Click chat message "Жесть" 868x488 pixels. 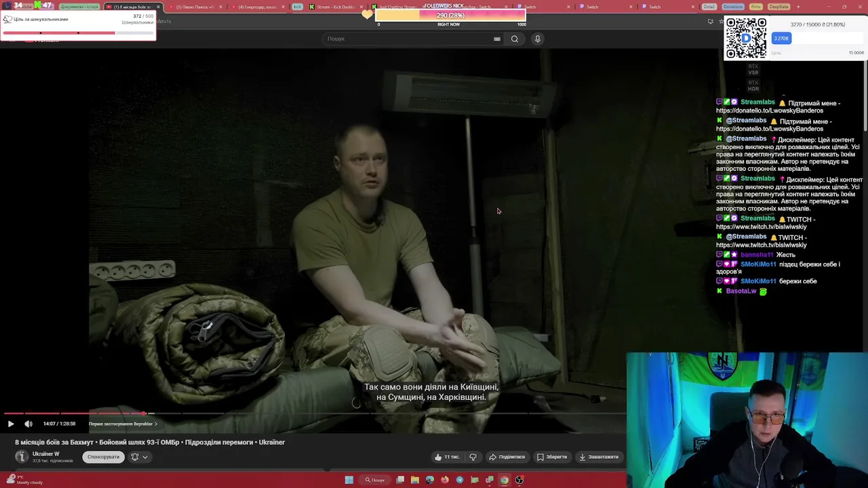click(785, 255)
